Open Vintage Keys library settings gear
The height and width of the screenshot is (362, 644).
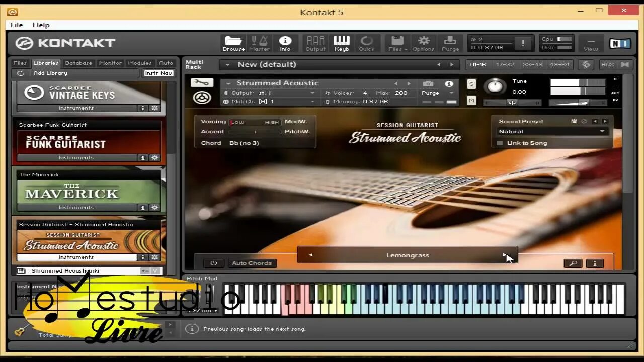[154, 108]
